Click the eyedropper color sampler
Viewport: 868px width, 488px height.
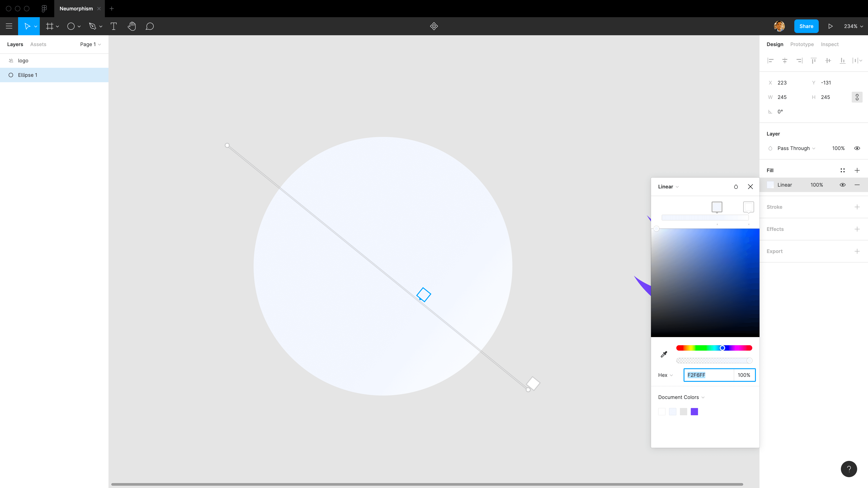[x=664, y=354]
